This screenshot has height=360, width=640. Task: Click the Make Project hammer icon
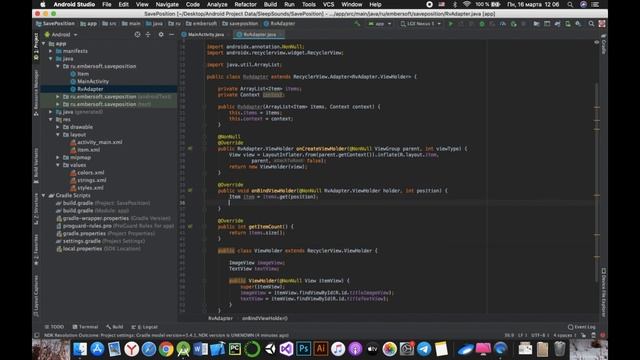point(357,24)
